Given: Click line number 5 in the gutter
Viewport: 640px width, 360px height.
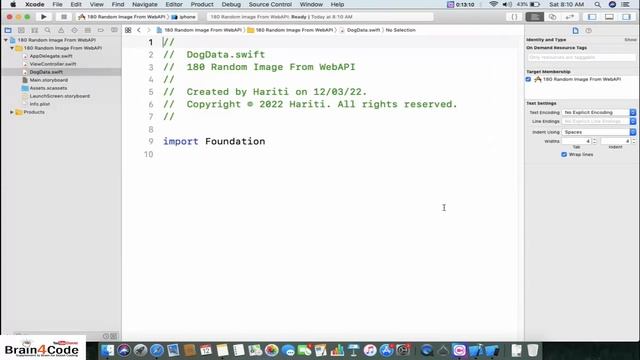Looking at the screenshot, I should point(151,92).
